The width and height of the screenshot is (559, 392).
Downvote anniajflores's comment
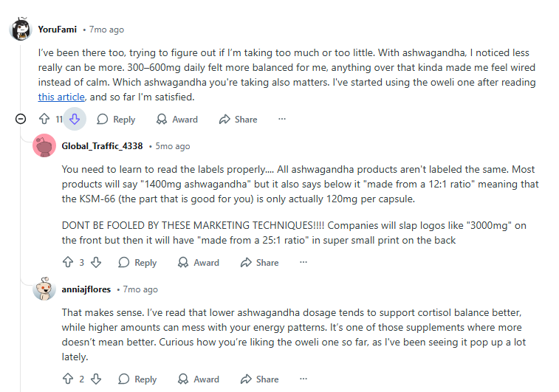(96, 379)
